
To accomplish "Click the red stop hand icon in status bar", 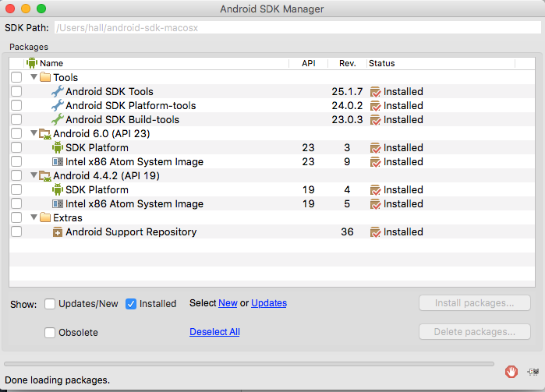I will (x=511, y=372).
